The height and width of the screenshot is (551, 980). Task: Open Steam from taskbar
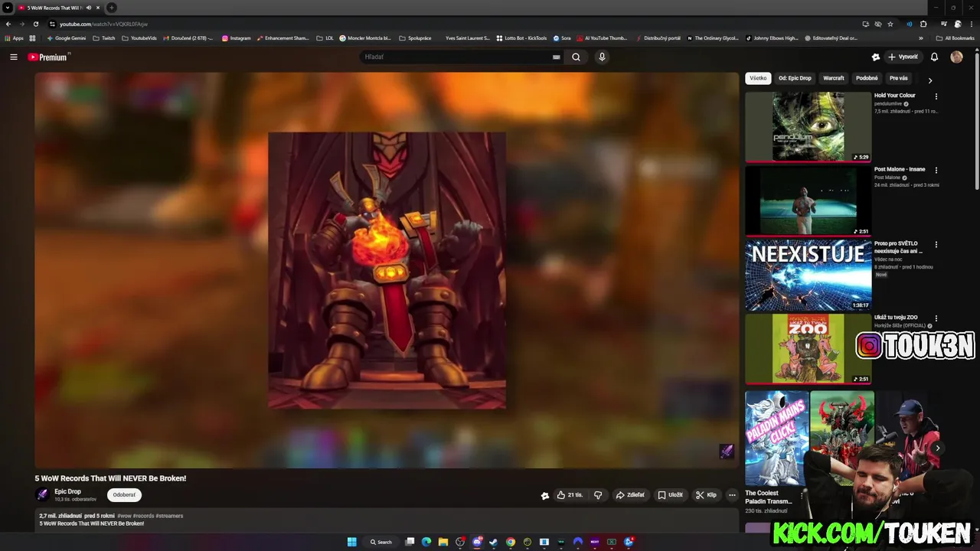tap(494, 542)
